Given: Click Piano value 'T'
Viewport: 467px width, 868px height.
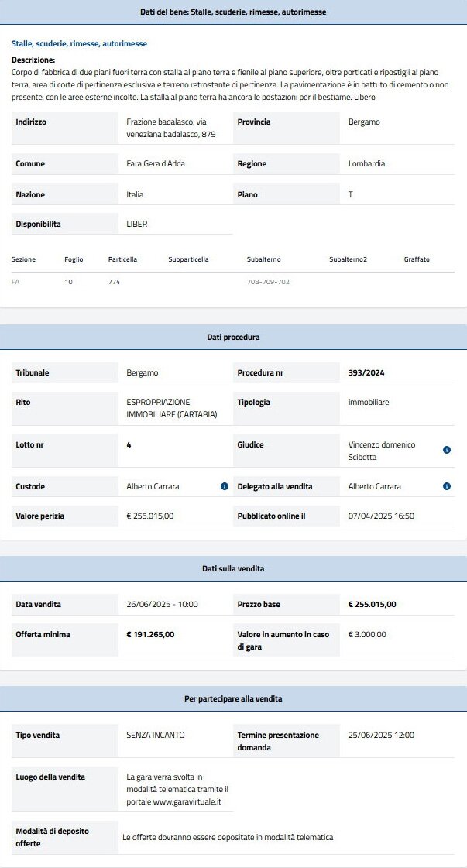Looking at the screenshot, I should coord(350,195).
